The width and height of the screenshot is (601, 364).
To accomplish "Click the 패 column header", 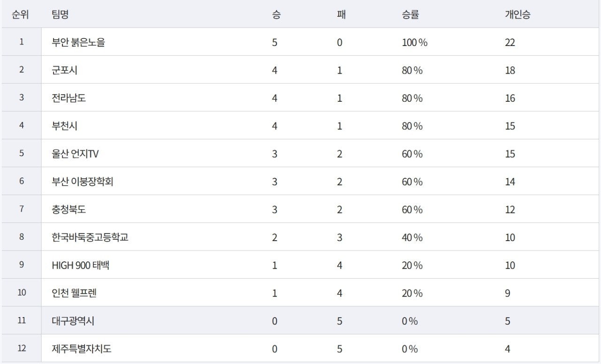I will pyautogui.click(x=341, y=15).
